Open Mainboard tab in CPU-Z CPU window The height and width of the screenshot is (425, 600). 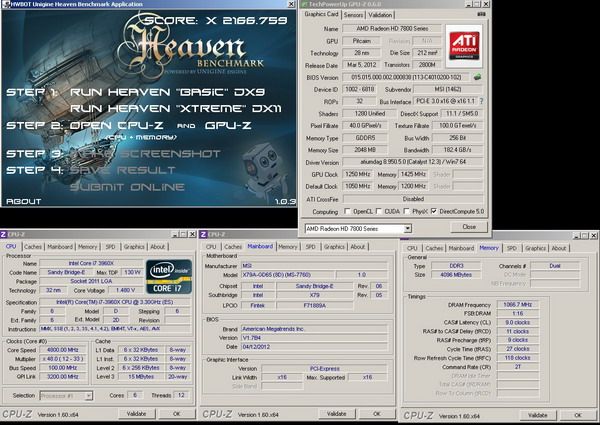(60, 247)
